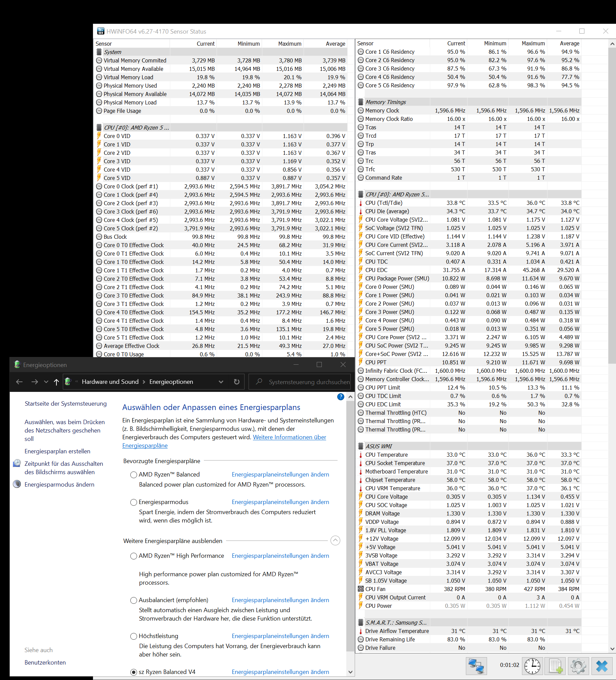The image size is (616, 680).
Task: Click the ASUS WMI group icon
Action: (361, 446)
